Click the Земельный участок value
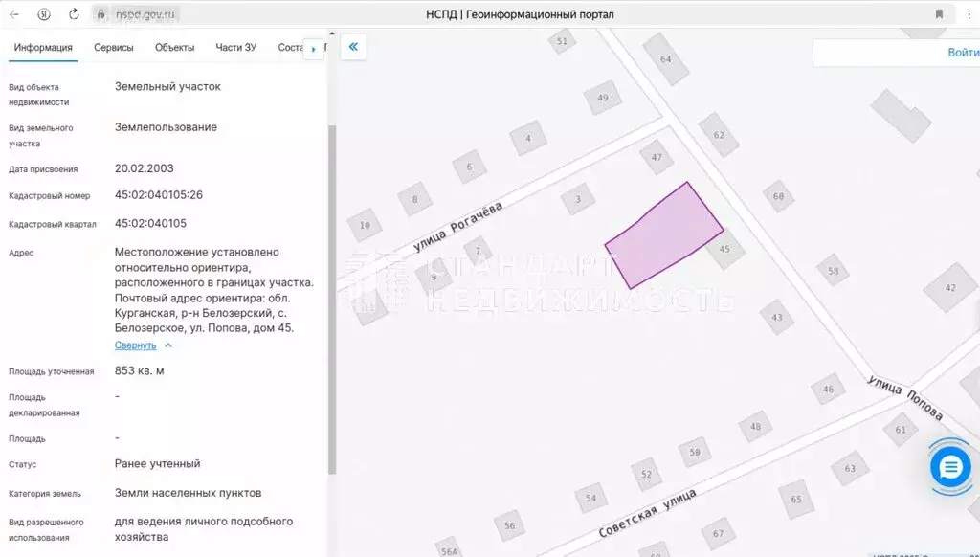 tap(167, 86)
